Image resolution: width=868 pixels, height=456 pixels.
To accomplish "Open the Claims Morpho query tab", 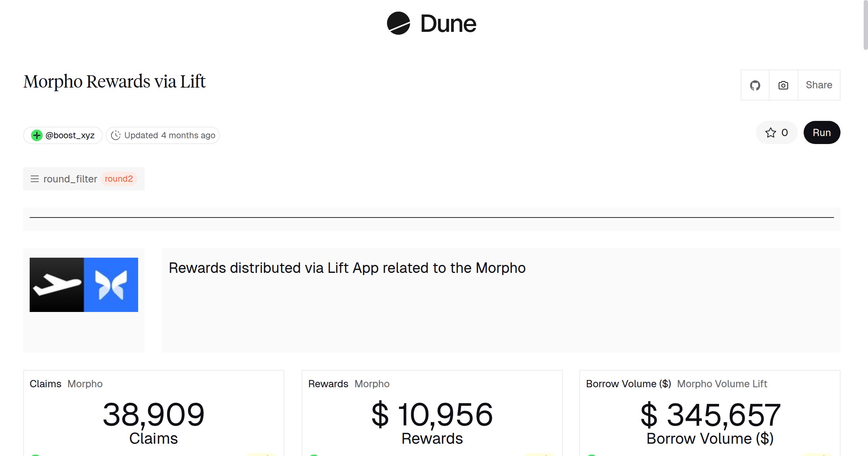I will (85, 384).
